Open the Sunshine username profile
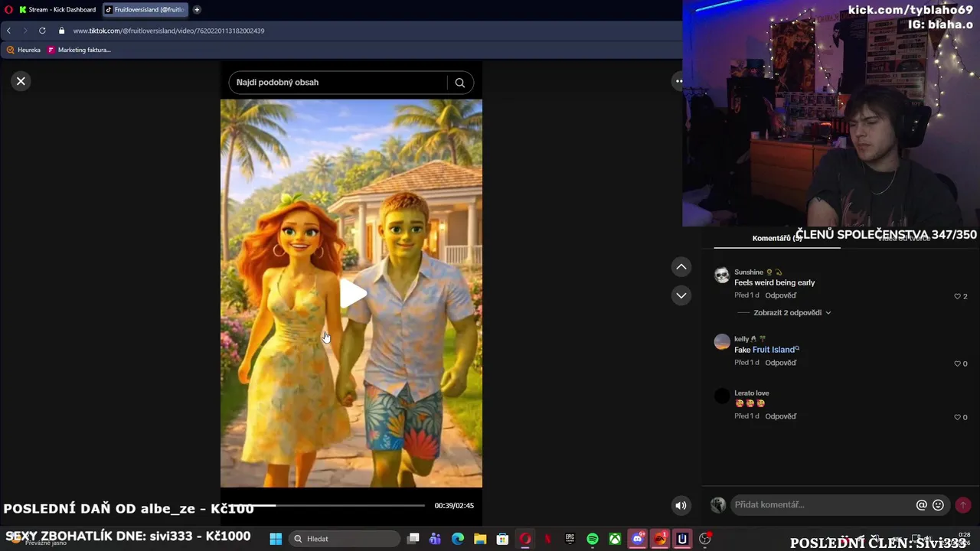The height and width of the screenshot is (551, 980). (749, 272)
